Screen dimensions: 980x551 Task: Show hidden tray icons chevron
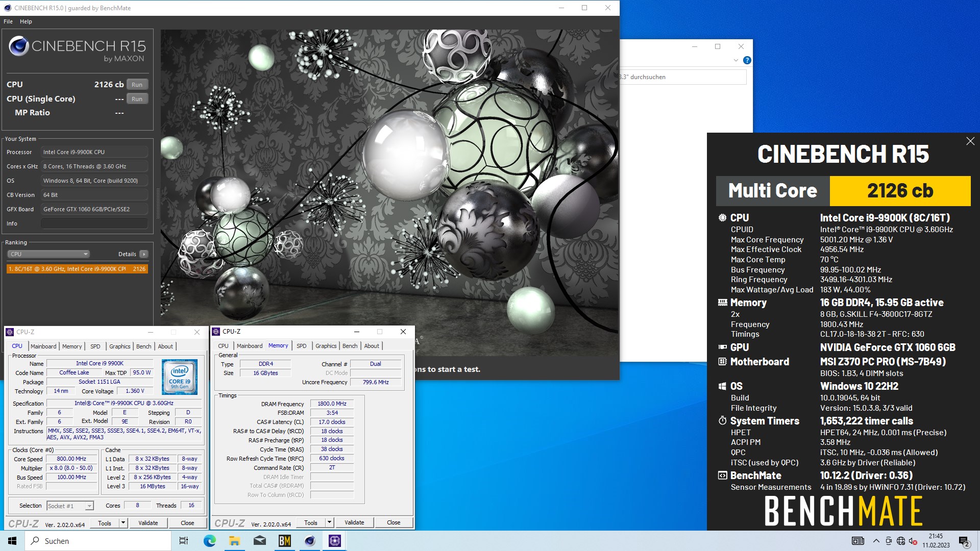tap(876, 541)
